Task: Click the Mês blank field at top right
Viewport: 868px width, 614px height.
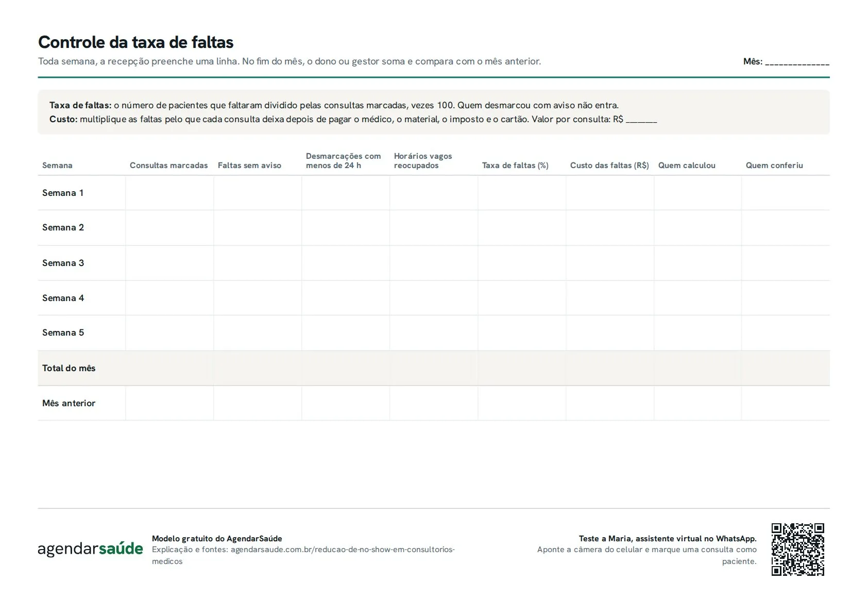Action: [797, 62]
